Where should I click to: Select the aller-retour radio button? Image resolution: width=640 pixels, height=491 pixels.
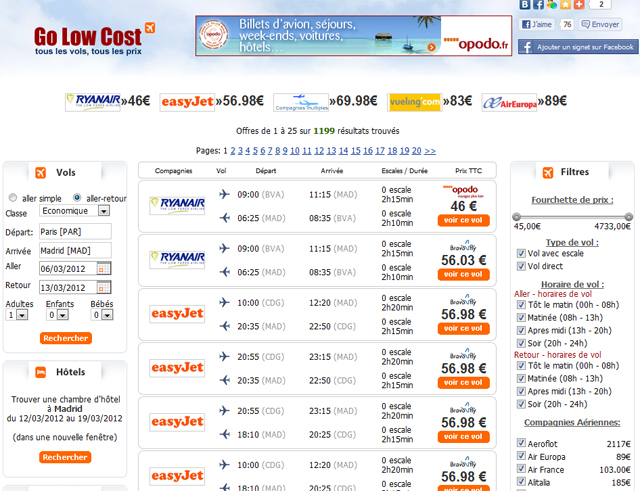point(77,198)
